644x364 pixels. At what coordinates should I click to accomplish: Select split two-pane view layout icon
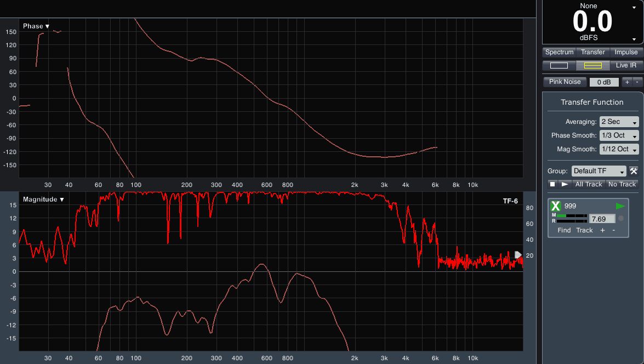coord(592,65)
